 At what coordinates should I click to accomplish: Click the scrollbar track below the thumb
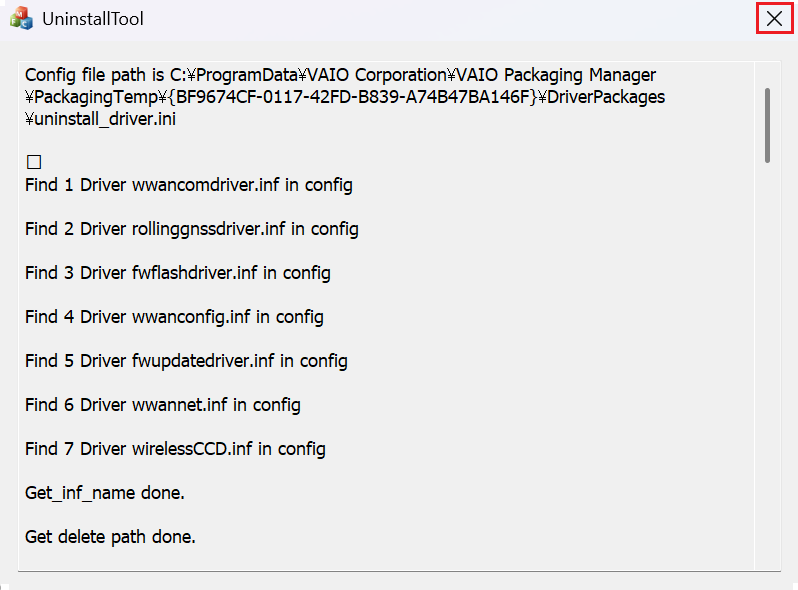767,367
